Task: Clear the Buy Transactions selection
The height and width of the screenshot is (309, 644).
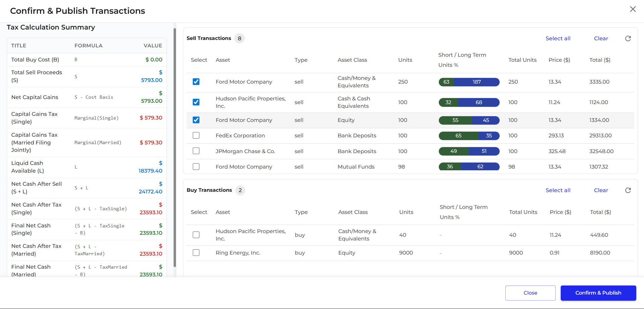Action: click(601, 190)
